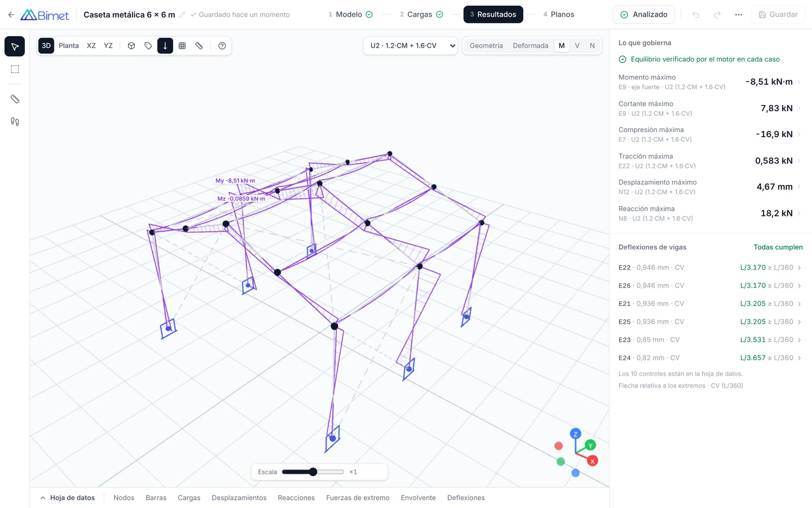Click the axis gizmo Z handle
This screenshot has width=812, height=508.
pyautogui.click(x=575, y=433)
